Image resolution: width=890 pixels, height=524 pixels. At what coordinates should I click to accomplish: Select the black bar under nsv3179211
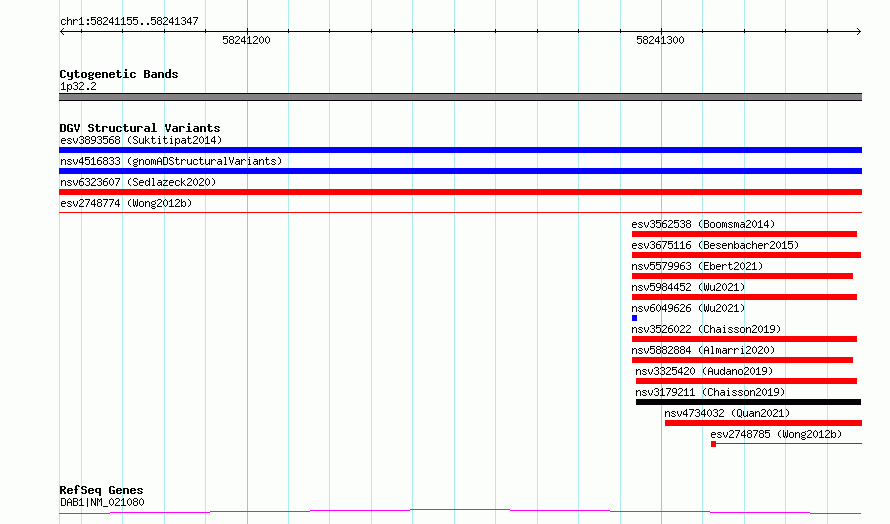point(749,402)
